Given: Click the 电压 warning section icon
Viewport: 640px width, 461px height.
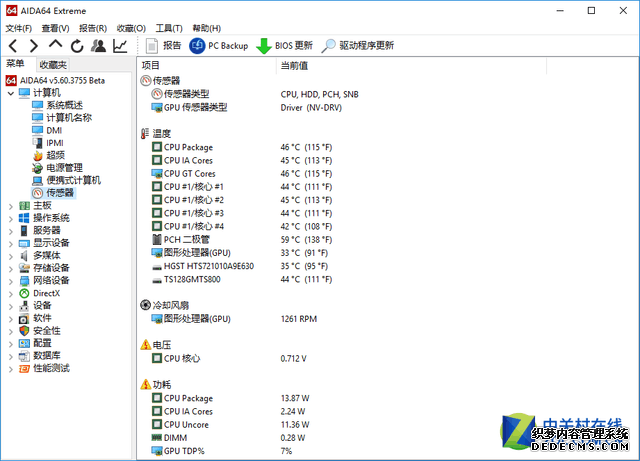Looking at the screenshot, I should click(x=146, y=345).
